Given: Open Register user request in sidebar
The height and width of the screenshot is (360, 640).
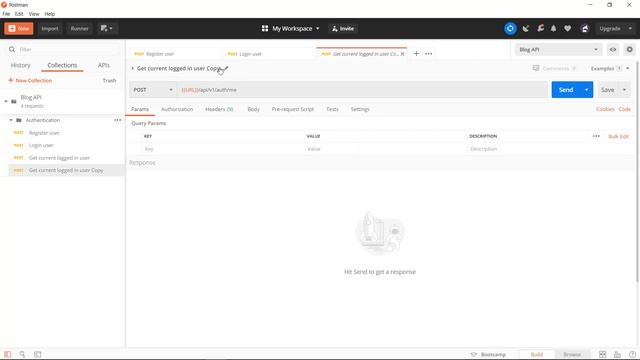Looking at the screenshot, I should click(x=44, y=133).
